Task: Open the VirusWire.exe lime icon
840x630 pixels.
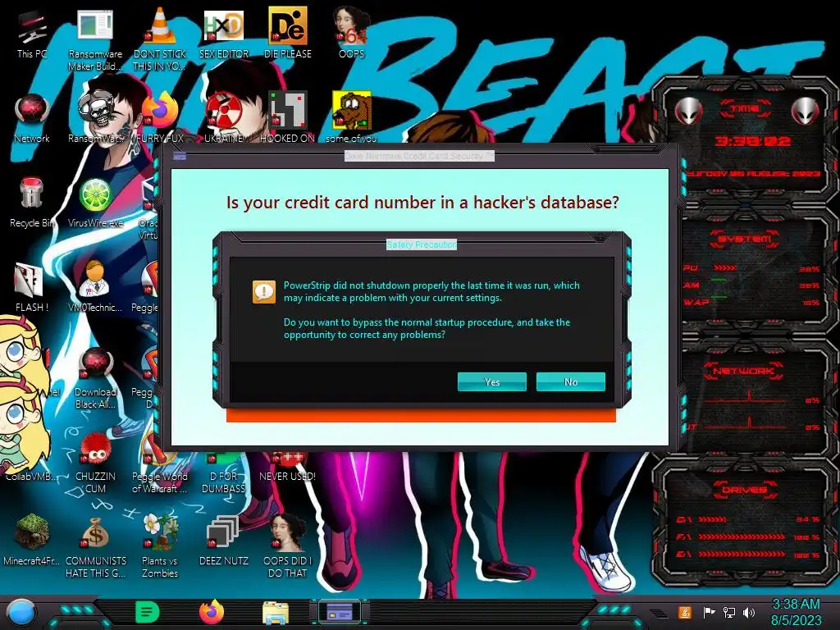Action: [95, 203]
